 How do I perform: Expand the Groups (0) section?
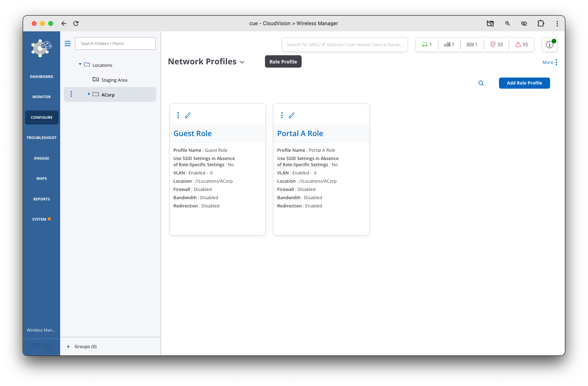click(x=69, y=347)
